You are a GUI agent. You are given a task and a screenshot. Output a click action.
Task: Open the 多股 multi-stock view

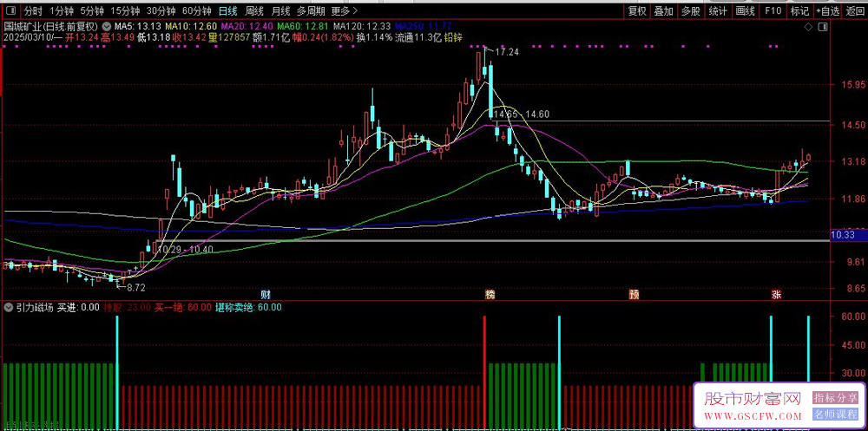pyautogui.click(x=691, y=10)
